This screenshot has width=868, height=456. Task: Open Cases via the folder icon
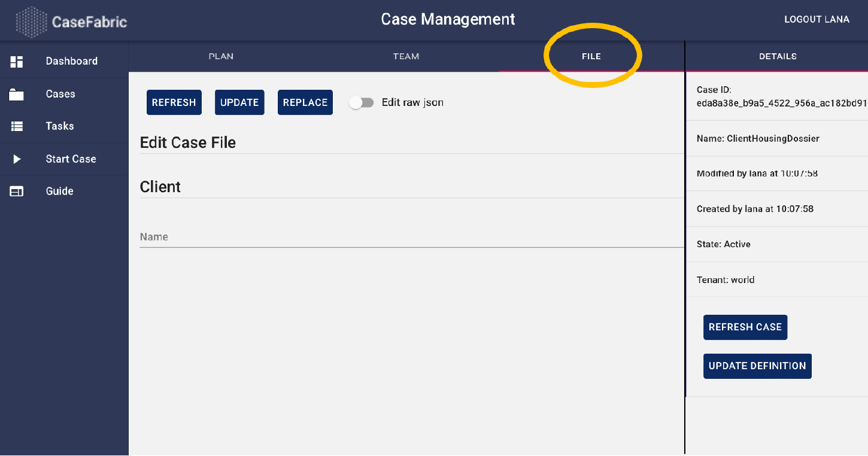pyautogui.click(x=16, y=93)
